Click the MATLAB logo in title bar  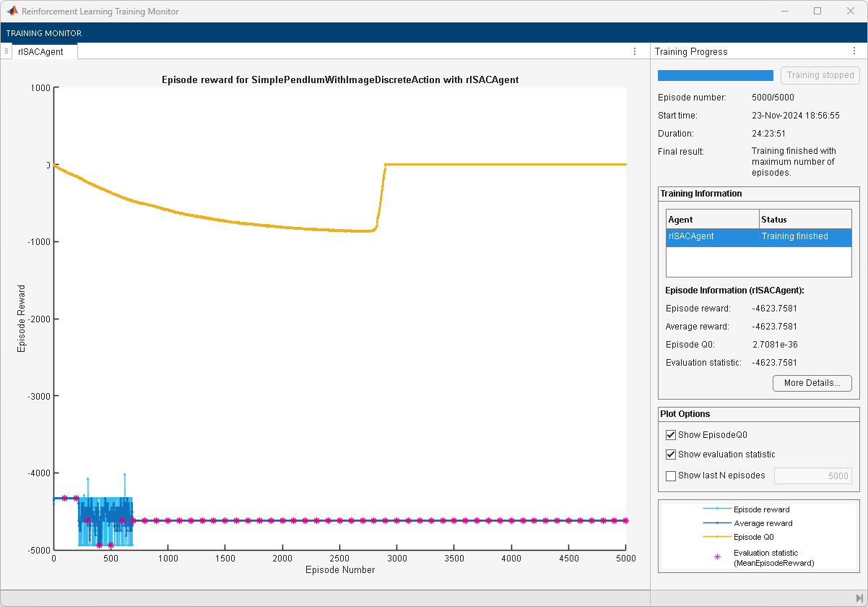[12, 12]
